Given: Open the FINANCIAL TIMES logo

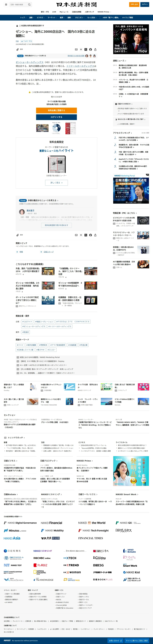Looking at the screenshot, I should tap(90, 538).
